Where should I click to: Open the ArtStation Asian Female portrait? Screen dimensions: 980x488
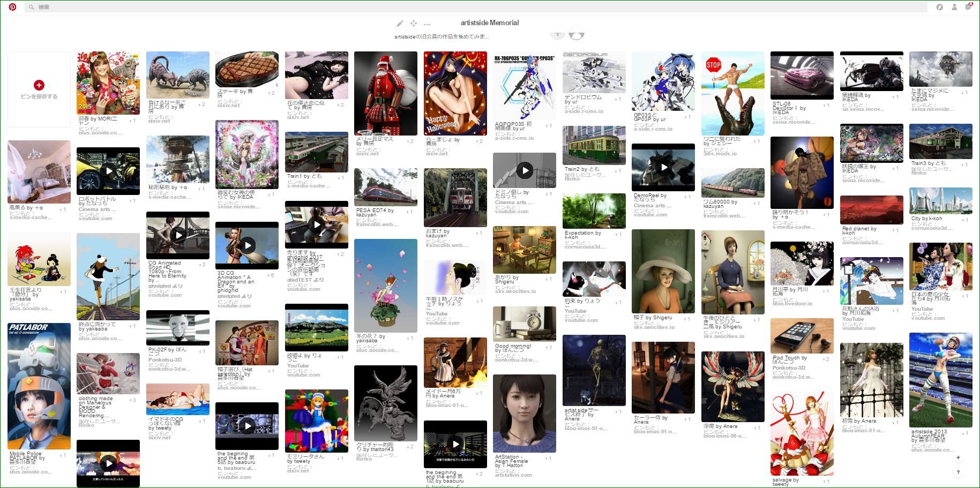tap(525, 414)
